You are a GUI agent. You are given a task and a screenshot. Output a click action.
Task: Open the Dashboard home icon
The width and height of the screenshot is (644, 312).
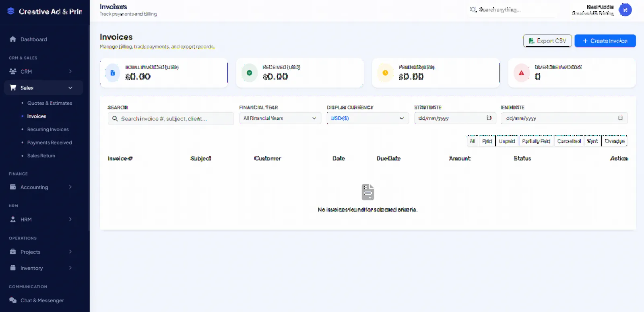click(13, 39)
